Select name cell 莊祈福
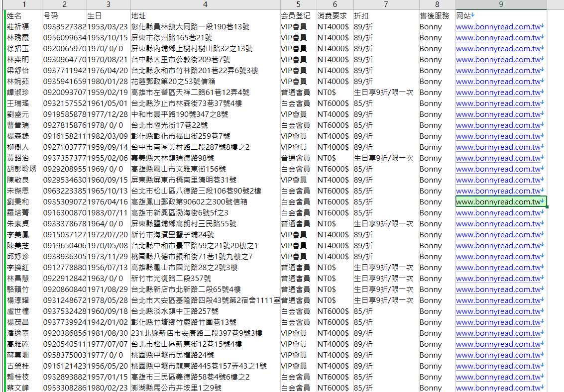Viewport: 564px width, 392px height. tap(24, 27)
